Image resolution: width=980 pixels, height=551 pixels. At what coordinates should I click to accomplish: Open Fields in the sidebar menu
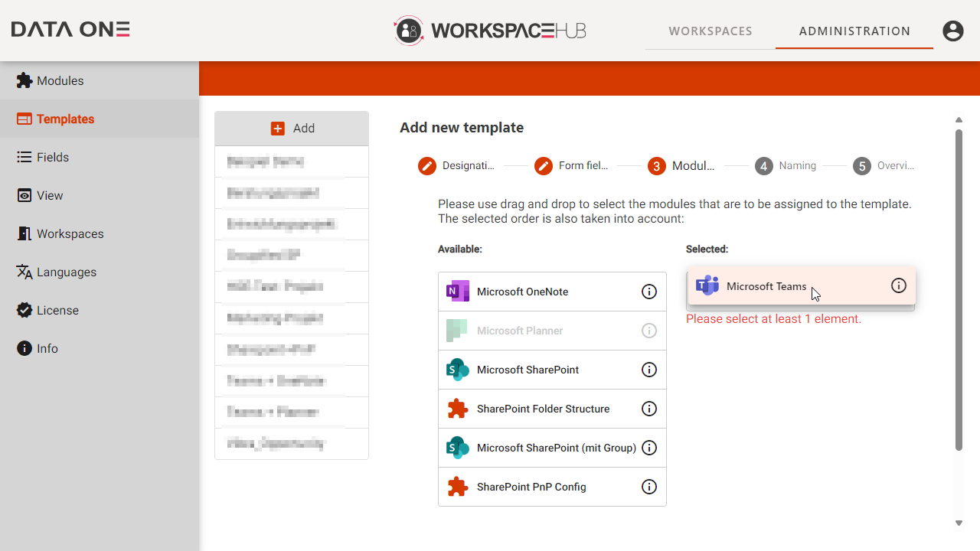100,157
